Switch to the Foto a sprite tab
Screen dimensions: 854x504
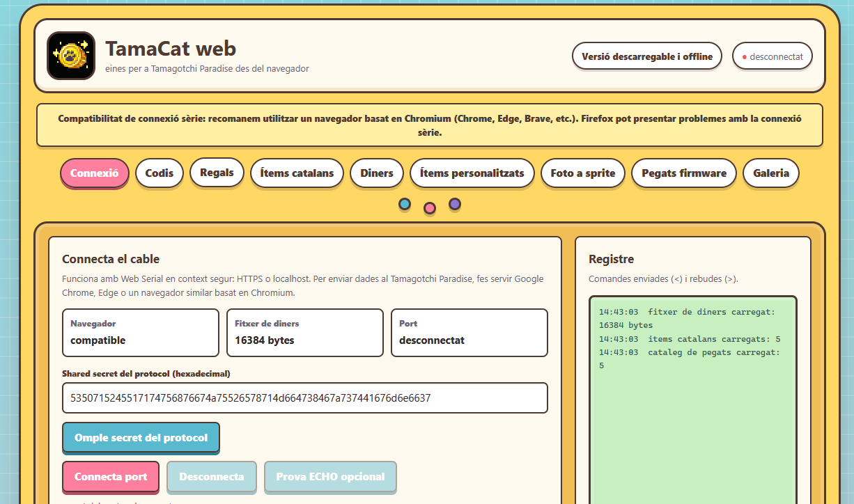[x=583, y=173]
